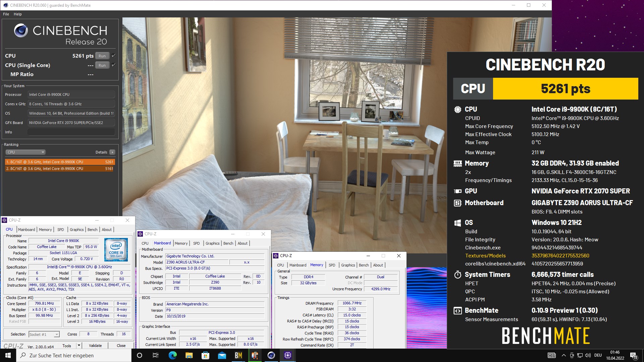Open File Explorer from taskbar
The height and width of the screenshot is (362, 644).
[x=189, y=355]
